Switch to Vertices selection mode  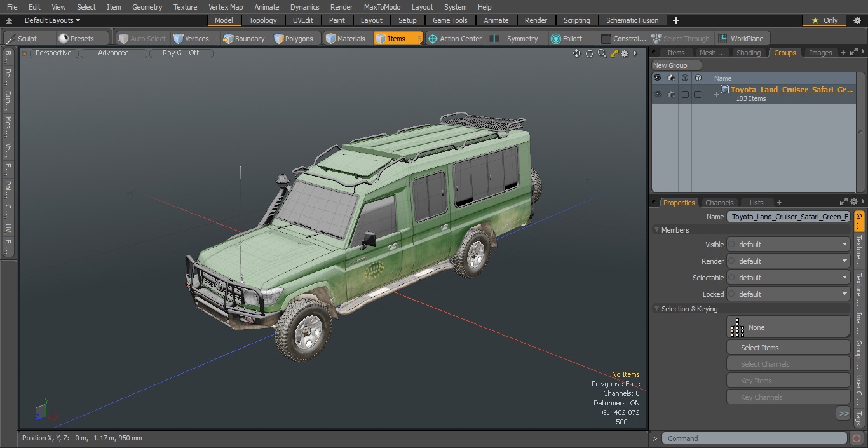191,39
